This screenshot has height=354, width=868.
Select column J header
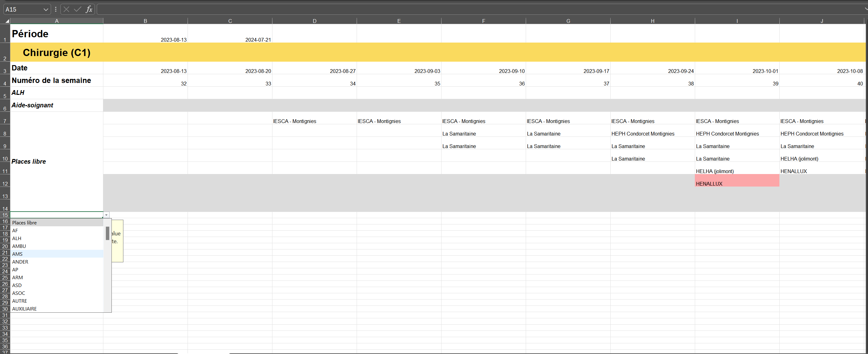coord(822,21)
